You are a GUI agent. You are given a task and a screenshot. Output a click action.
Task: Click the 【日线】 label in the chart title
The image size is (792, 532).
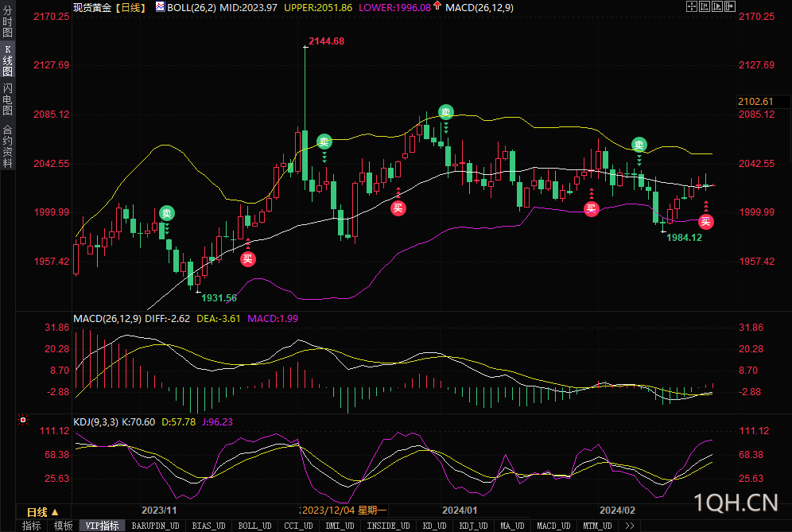coord(130,8)
